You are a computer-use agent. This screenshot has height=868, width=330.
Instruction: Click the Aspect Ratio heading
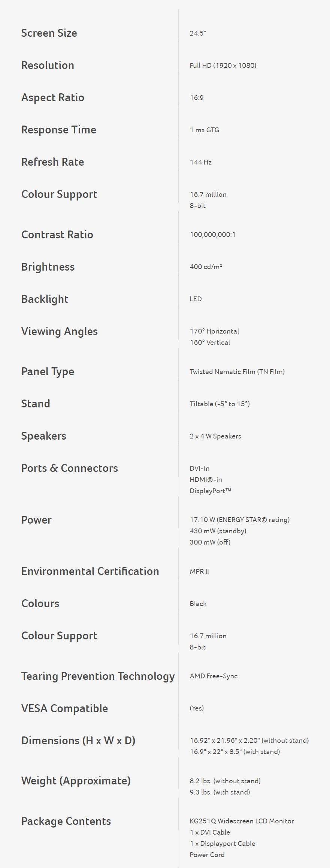coord(53,97)
